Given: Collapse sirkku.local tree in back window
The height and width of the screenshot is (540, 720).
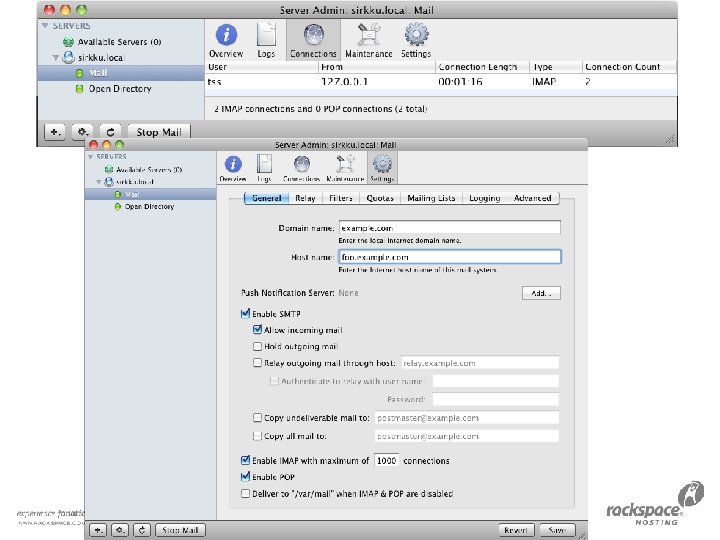Looking at the screenshot, I should coord(56,58).
